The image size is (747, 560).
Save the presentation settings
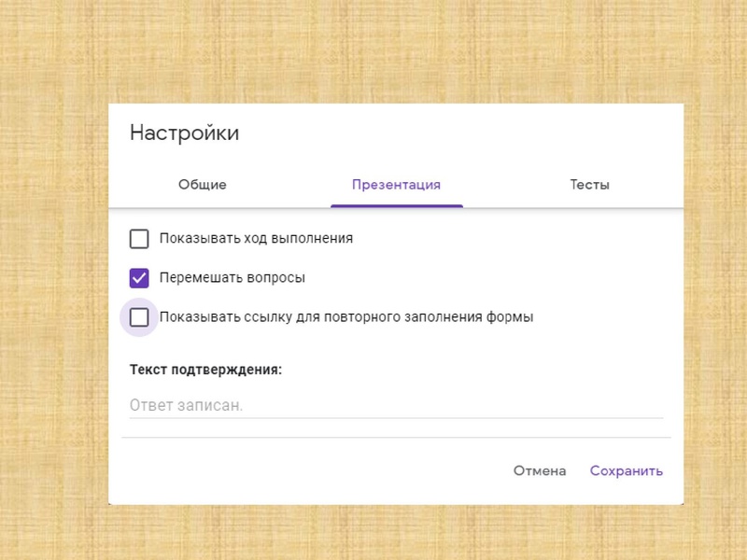click(x=627, y=471)
